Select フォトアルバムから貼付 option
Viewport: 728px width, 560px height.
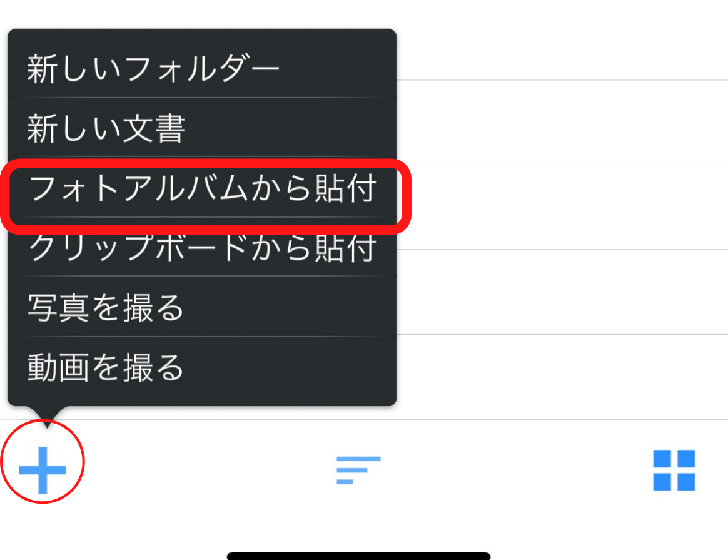202,188
